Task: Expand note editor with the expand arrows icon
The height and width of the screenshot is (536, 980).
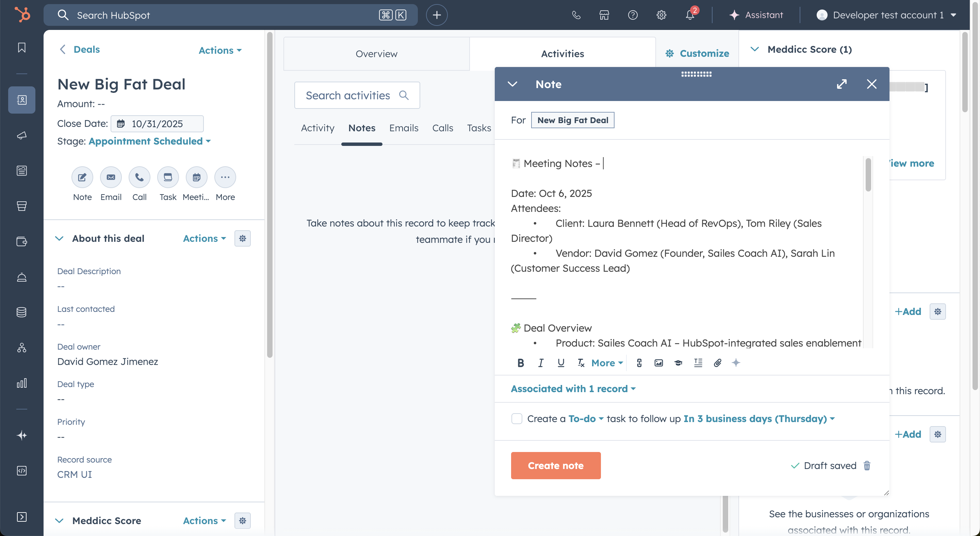Action: [842, 84]
